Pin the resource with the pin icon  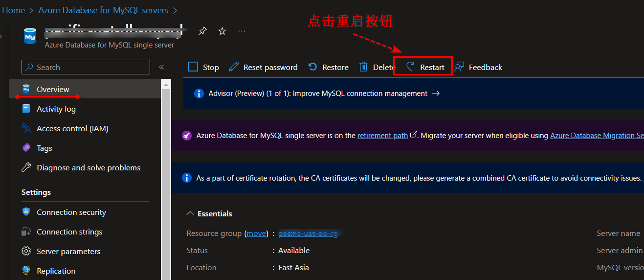pos(202,31)
